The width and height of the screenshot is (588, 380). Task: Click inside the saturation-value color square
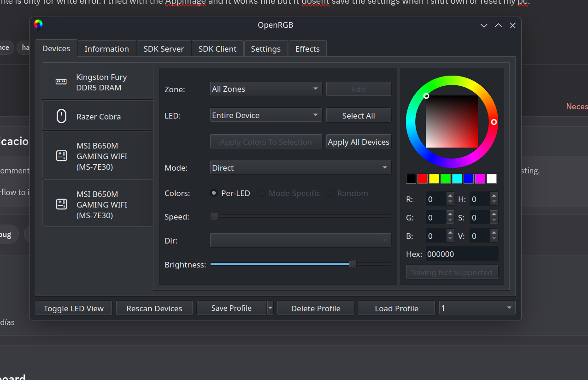pyautogui.click(x=452, y=122)
